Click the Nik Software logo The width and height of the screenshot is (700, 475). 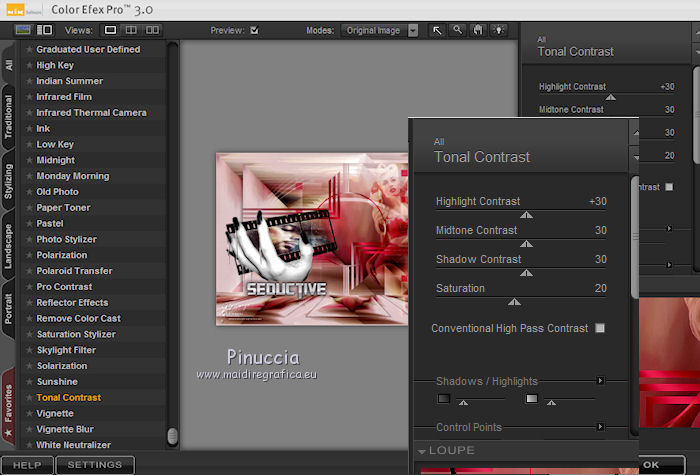(x=15, y=9)
